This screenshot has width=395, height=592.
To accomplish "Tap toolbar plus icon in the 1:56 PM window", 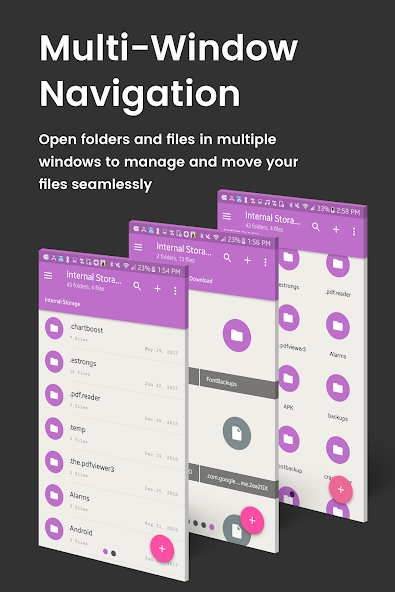I will click(247, 260).
